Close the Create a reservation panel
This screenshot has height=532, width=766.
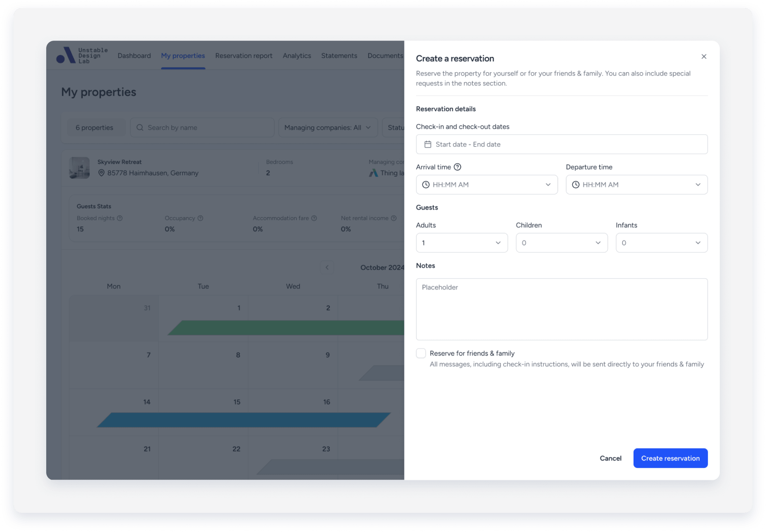[703, 57]
